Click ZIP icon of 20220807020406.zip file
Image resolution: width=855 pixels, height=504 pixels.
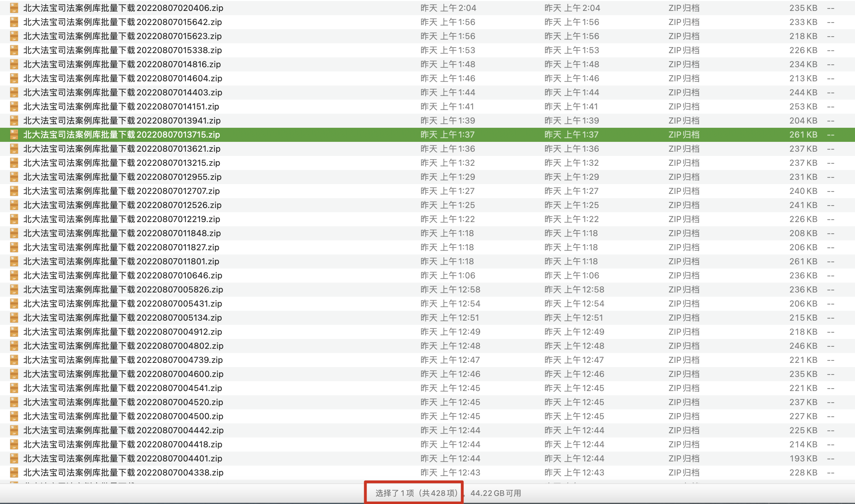(x=14, y=8)
